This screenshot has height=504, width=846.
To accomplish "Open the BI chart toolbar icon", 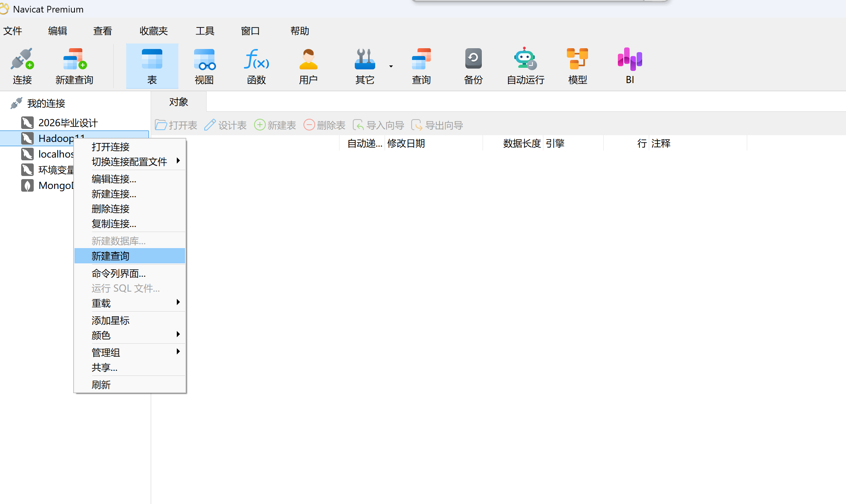I will [x=630, y=60].
